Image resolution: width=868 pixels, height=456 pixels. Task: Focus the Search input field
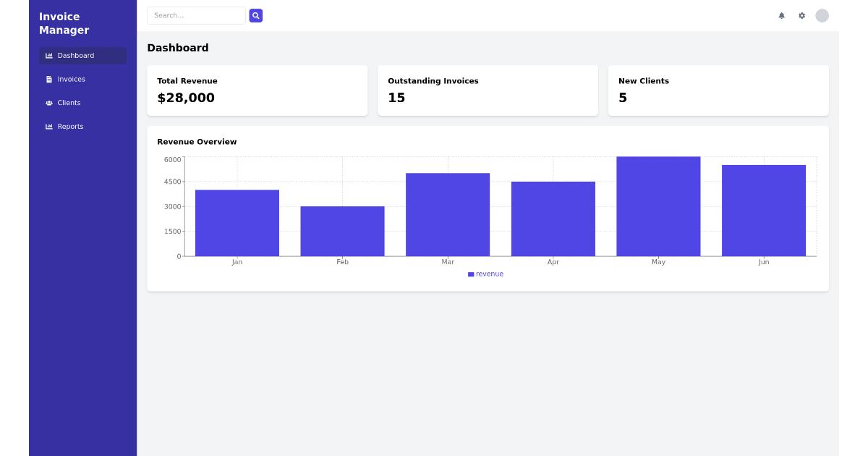pyautogui.click(x=196, y=15)
